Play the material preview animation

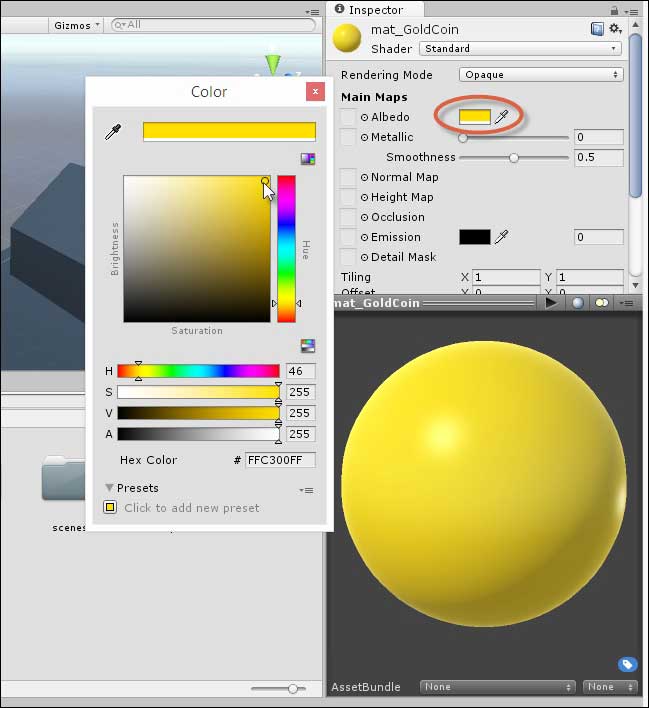coord(551,303)
